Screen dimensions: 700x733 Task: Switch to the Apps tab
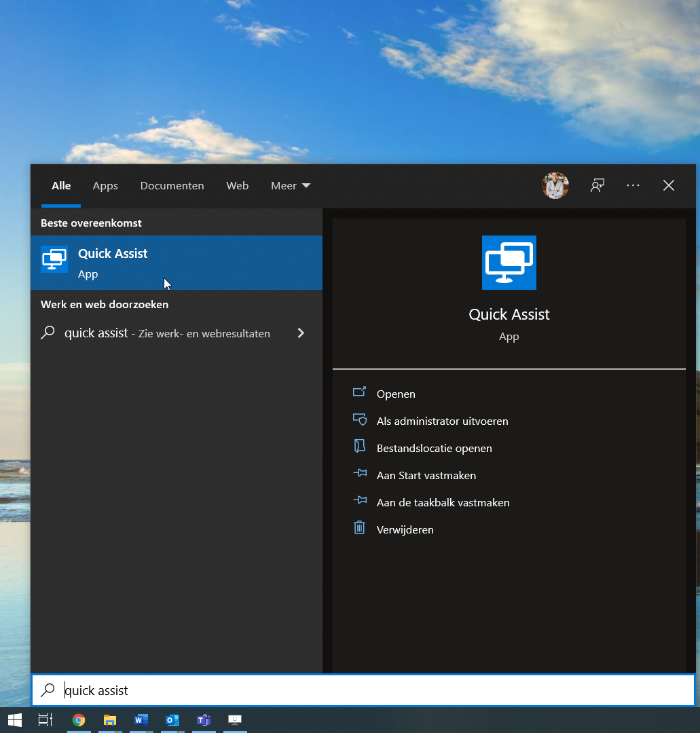105,185
